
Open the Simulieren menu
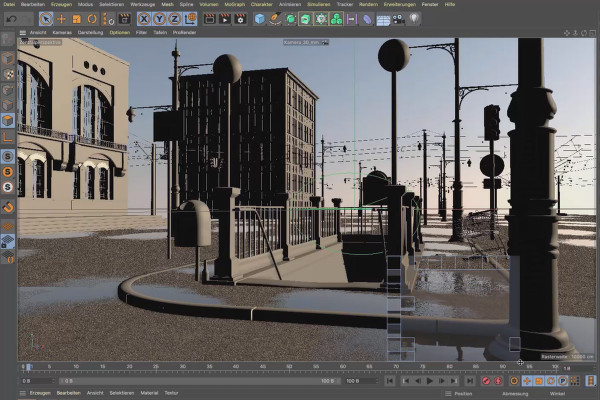(x=319, y=5)
